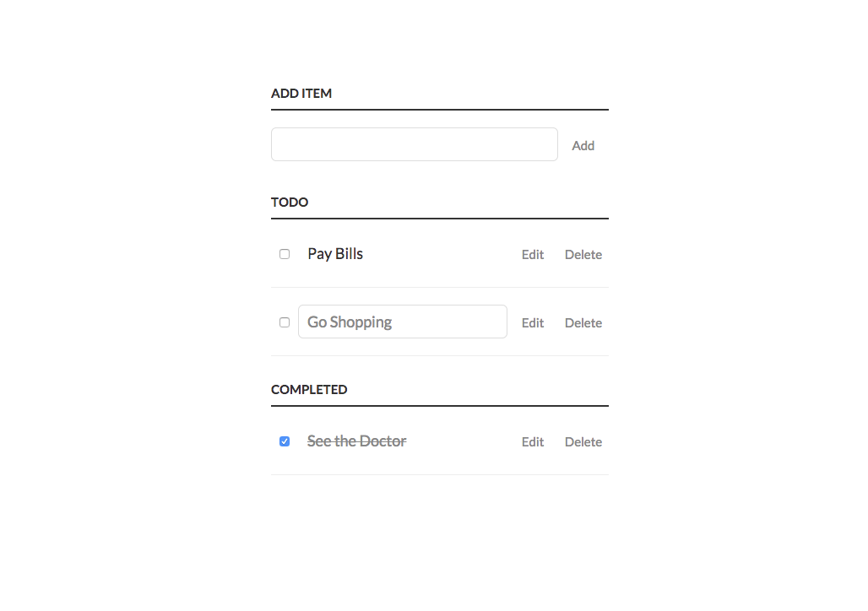Click the divider line under COMPLETED heading
868x611 pixels.
[439, 406]
